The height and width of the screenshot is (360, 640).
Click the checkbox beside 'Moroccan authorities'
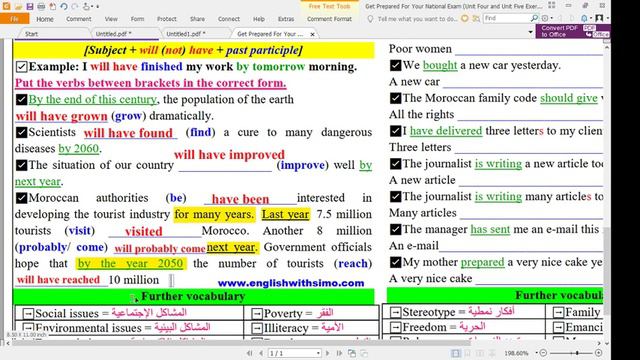point(21,198)
